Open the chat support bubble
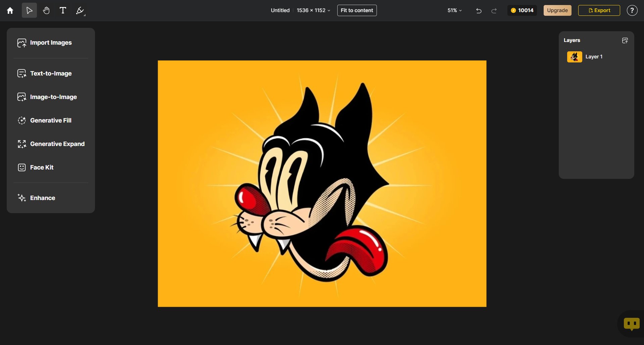This screenshot has width=644, height=345. (x=632, y=324)
